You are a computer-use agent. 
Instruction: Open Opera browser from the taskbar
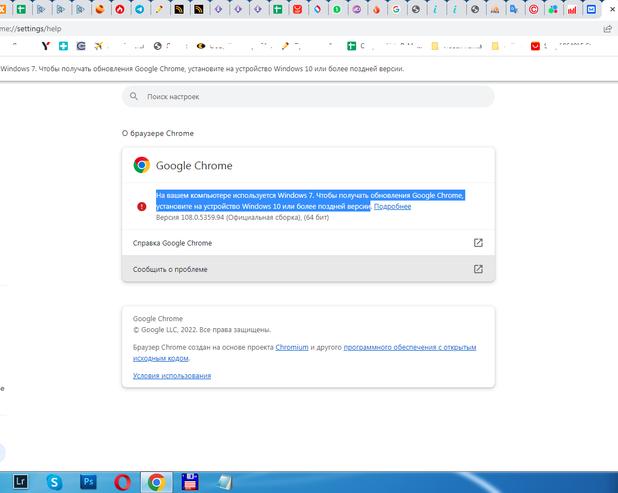[x=122, y=482]
